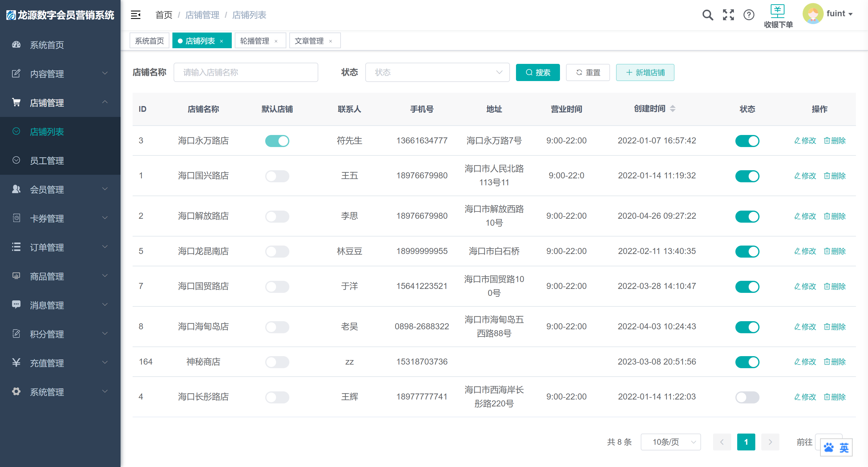Select 店铺列表 in the sidebar submenu
Image resolution: width=868 pixels, height=467 pixels.
click(60, 131)
